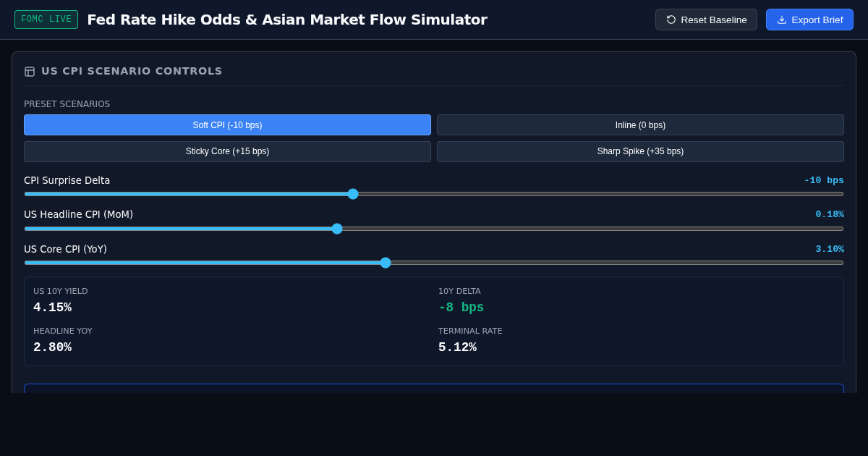The height and width of the screenshot is (456, 868).
Task: Click the 10Y Delta -8 bps value
Action: (461, 308)
